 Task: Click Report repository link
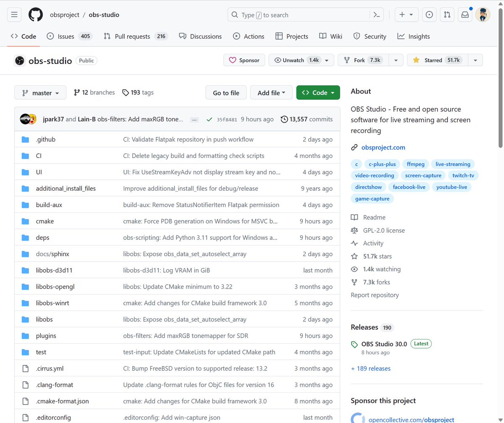375,295
